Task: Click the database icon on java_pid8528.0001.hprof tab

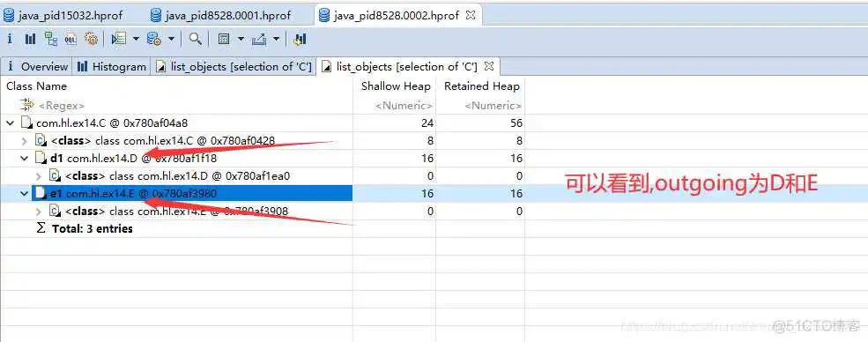Action: tap(156, 16)
